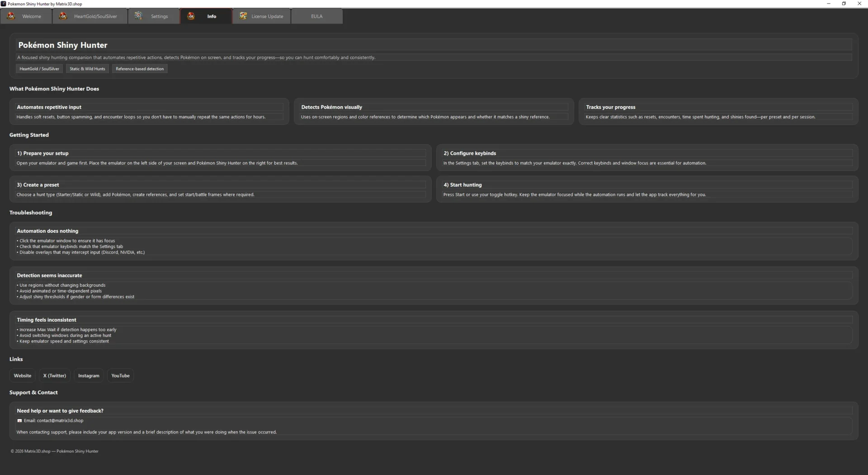
Task: Click the 'Click the emulator window to ensure' bullet
Action: point(66,241)
